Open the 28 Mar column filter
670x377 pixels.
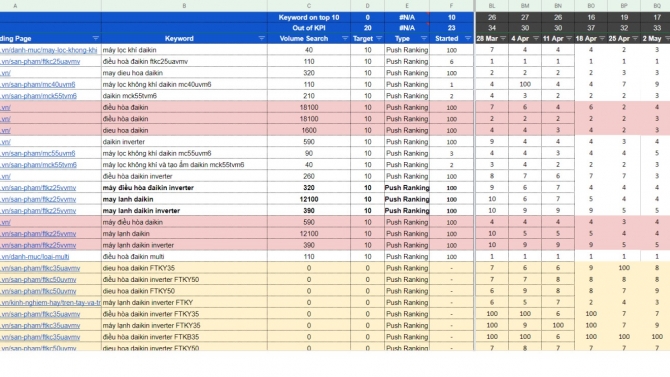tap(503, 38)
